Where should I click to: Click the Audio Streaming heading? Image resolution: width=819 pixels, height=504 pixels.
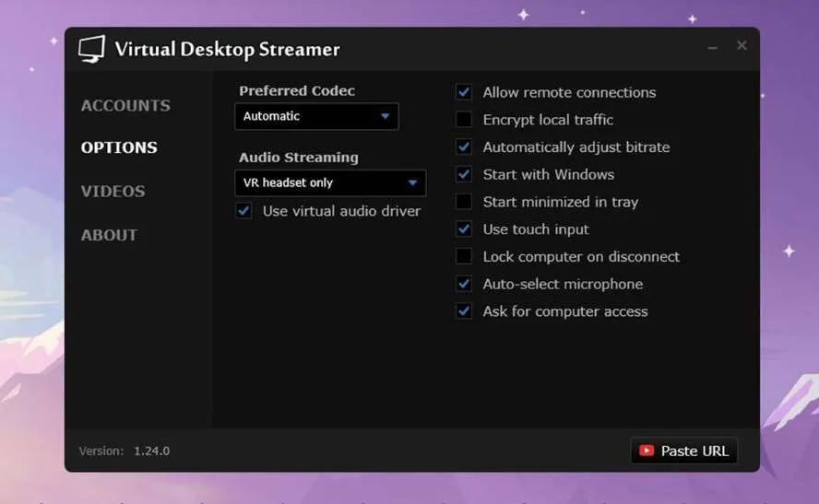(299, 158)
